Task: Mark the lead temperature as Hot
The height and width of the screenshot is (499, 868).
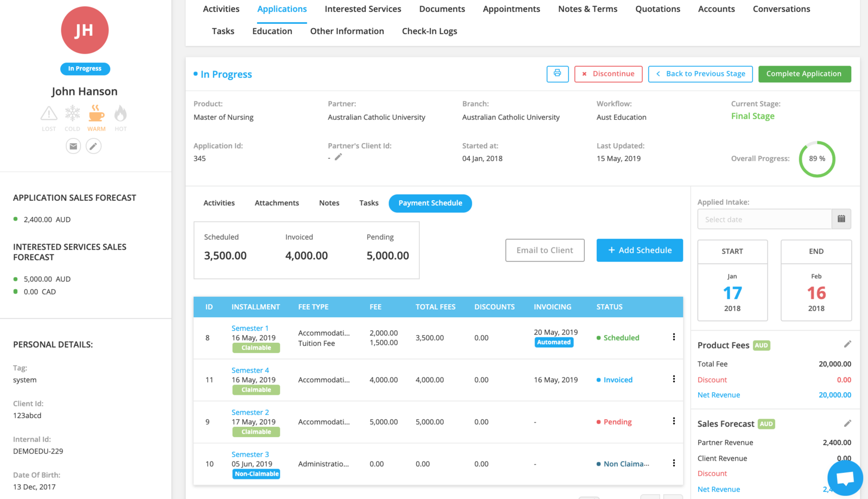Action: pyautogui.click(x=120, y=114)
